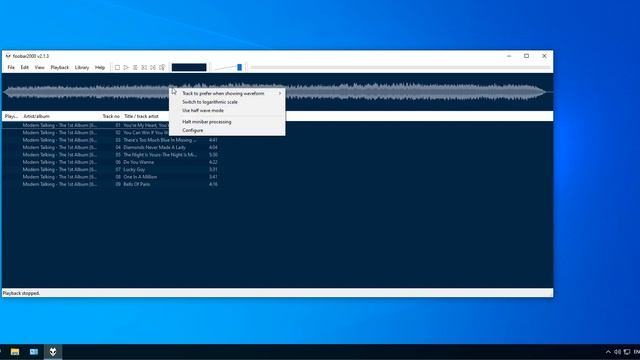Image resolution: width=640 pixels, height=360 pixels.
Task: Click the Random playback button
Action: 162,67
